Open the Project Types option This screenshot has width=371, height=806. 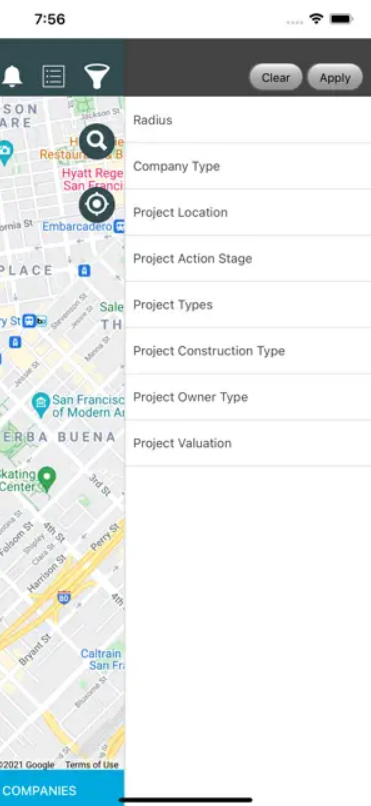[248, 305]
